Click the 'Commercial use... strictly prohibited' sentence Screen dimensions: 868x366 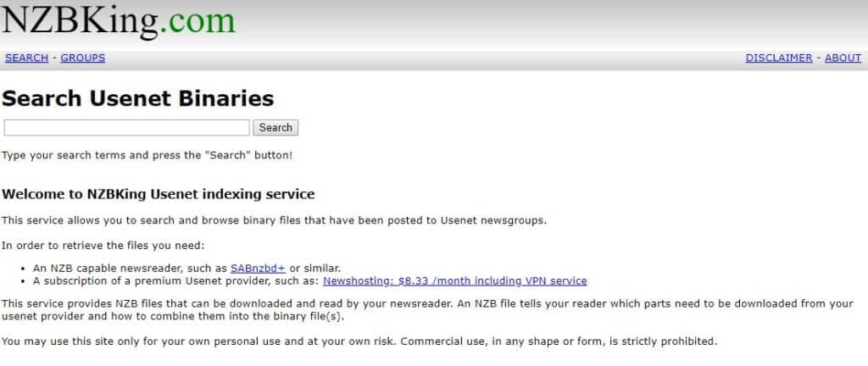pyautogui.click(x=559, y=341)
